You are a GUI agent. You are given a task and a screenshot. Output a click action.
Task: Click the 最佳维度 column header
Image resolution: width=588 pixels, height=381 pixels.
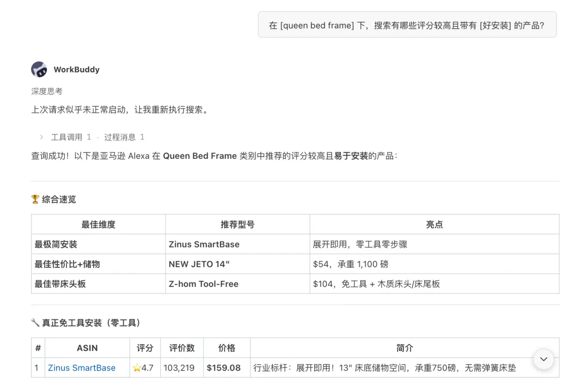click(98, 225)
